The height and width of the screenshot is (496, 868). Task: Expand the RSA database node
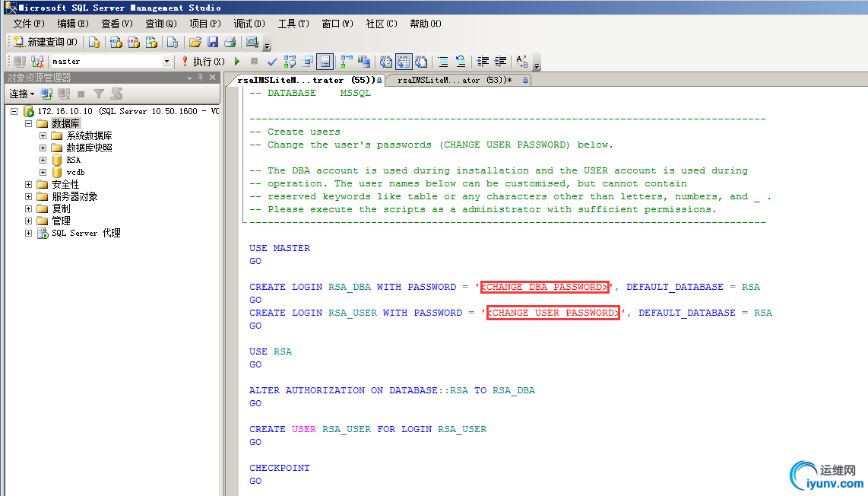click(x=43, y=161)
